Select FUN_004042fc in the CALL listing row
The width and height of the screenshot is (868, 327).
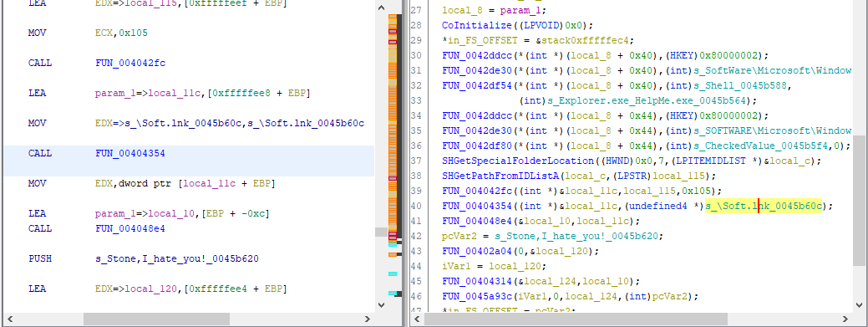(x=130, y=64)
